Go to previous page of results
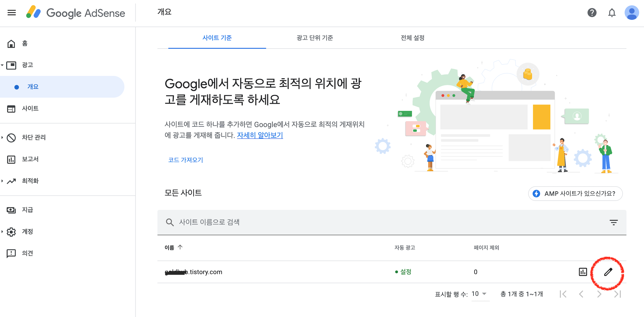This screenshot has height=317, width=644. click(x=581, y=294)
